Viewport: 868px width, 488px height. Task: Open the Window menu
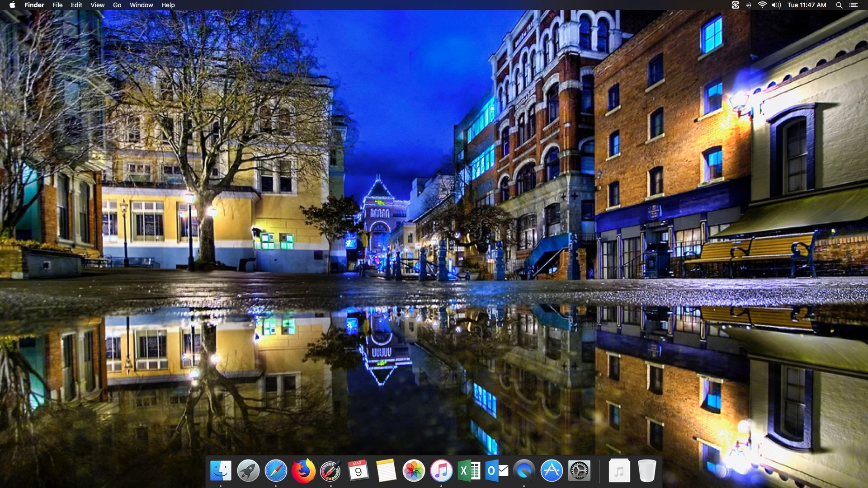pos(141,5)
